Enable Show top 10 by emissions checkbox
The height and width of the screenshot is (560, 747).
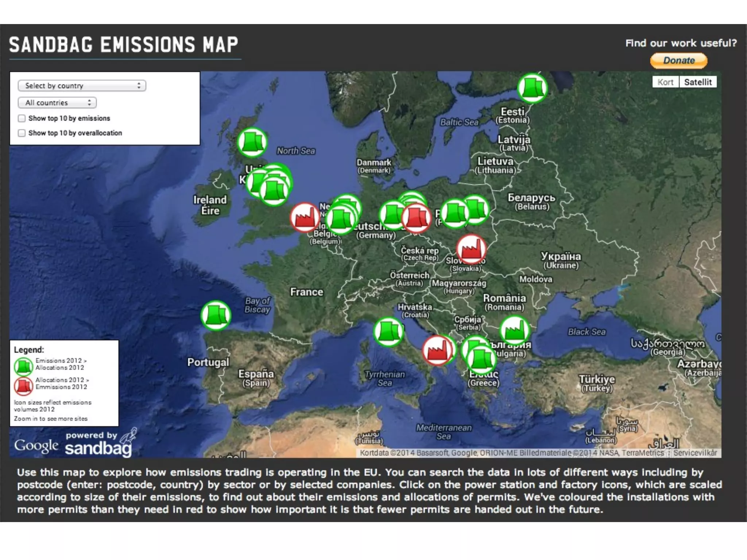(x=22, y=118)
